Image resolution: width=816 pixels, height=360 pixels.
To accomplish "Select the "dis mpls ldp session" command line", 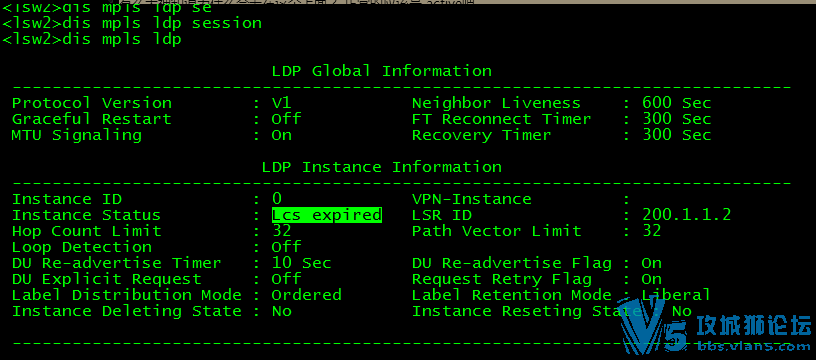I will [132, 23].
